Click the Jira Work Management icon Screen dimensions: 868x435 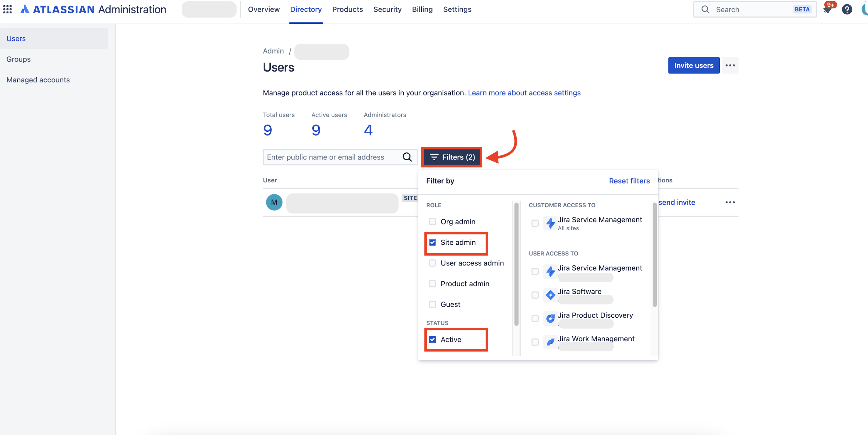pyautogui.click(x=550, y=342)
